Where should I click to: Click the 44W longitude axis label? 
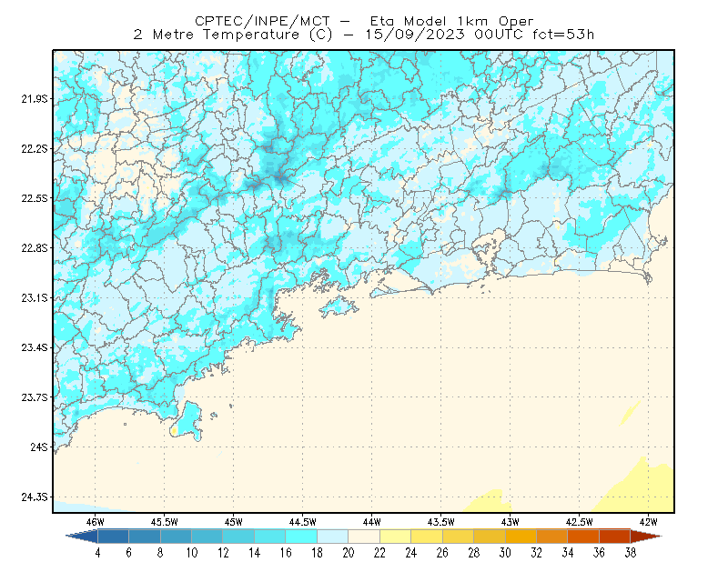pyautogui.click(x=371, y=522)
